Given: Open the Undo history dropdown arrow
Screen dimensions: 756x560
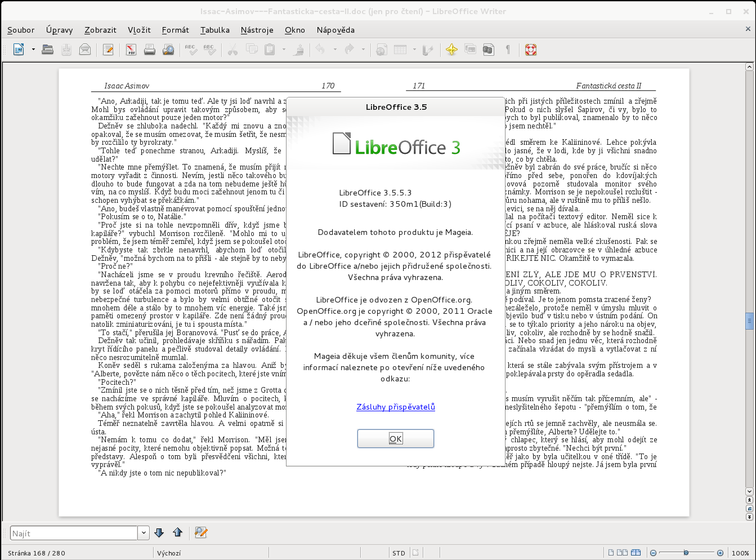Looking at the screenshot, I should 335,50.
